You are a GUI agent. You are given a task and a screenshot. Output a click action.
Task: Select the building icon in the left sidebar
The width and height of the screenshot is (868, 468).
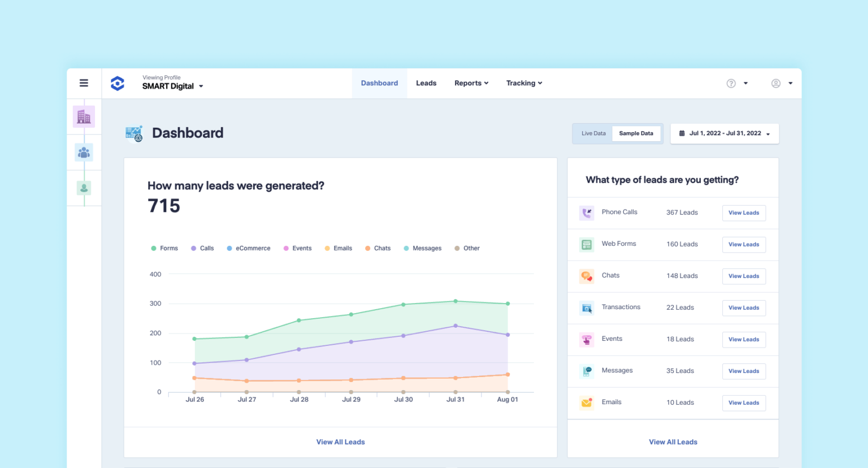[x=84, y=116]
